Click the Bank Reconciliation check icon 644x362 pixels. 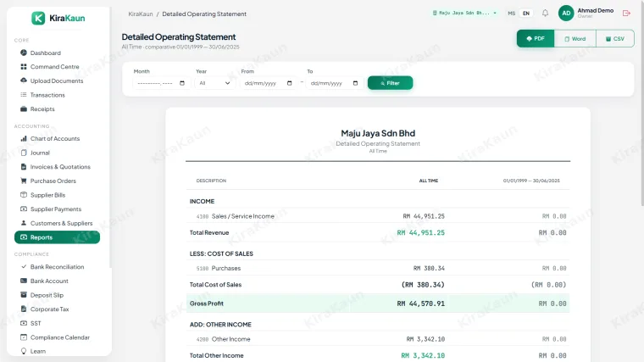[24, 267]
